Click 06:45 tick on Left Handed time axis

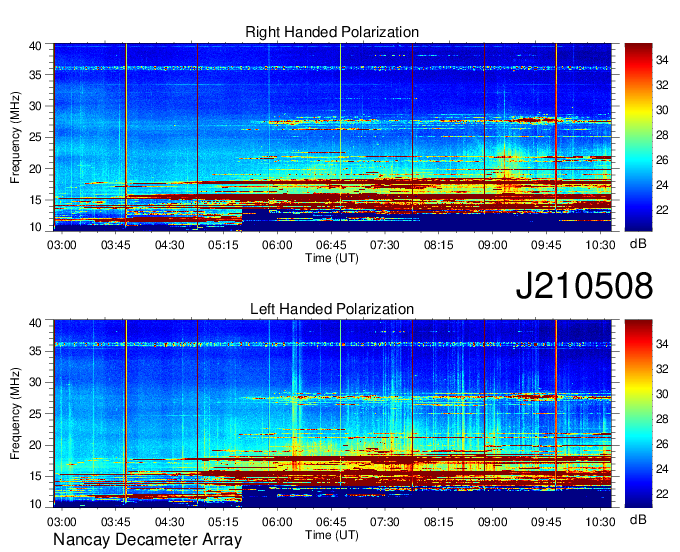pos(331,522)
